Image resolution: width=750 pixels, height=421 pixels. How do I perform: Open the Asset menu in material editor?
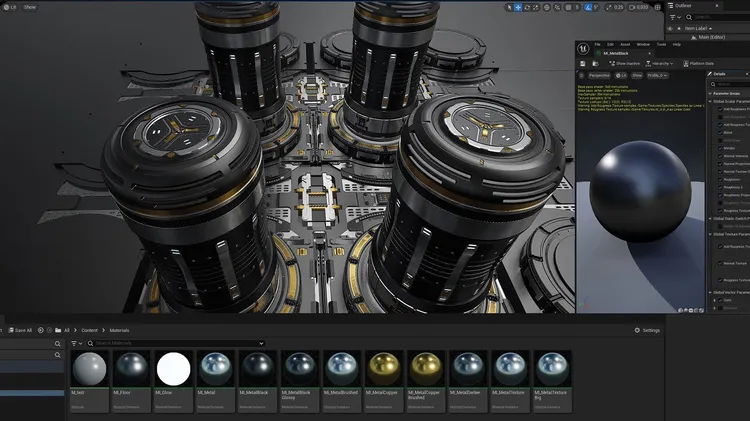[x=625, y=44]
